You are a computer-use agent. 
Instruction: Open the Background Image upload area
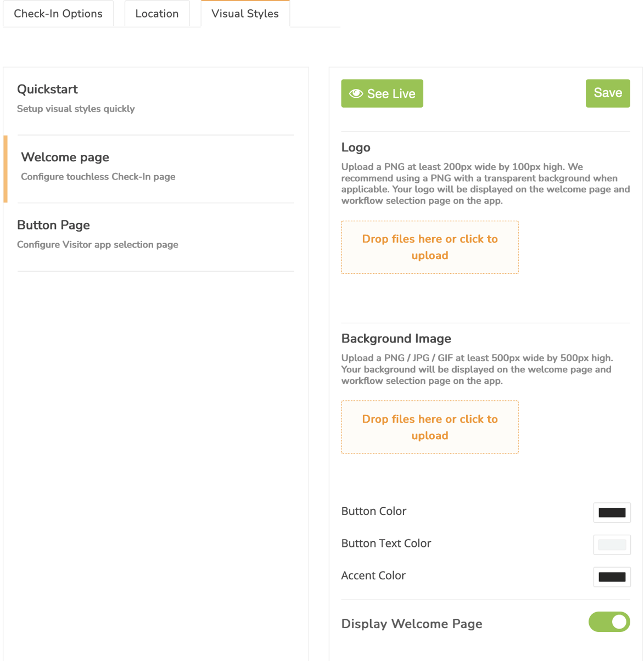[x=430, y=427]
